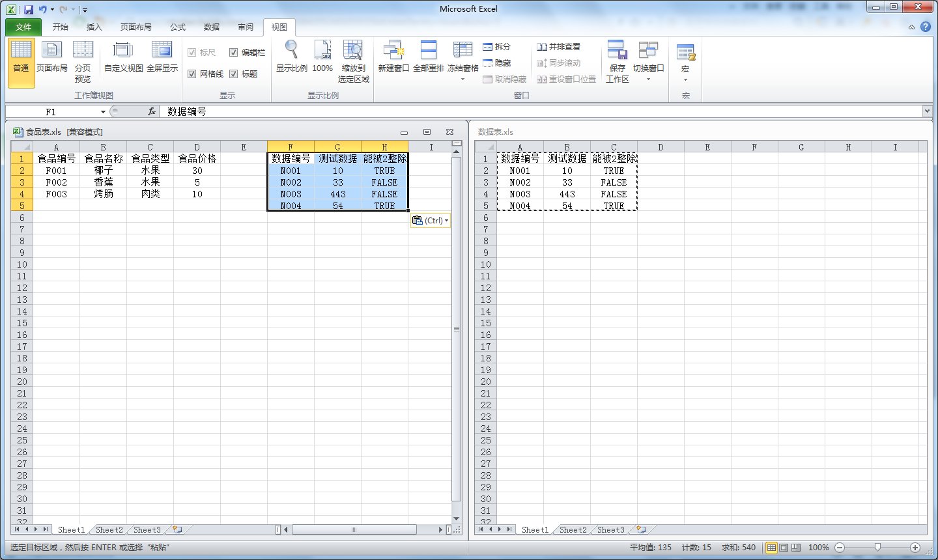
Task: Click 保存工作区 save workspace icon
Action: 617,50
